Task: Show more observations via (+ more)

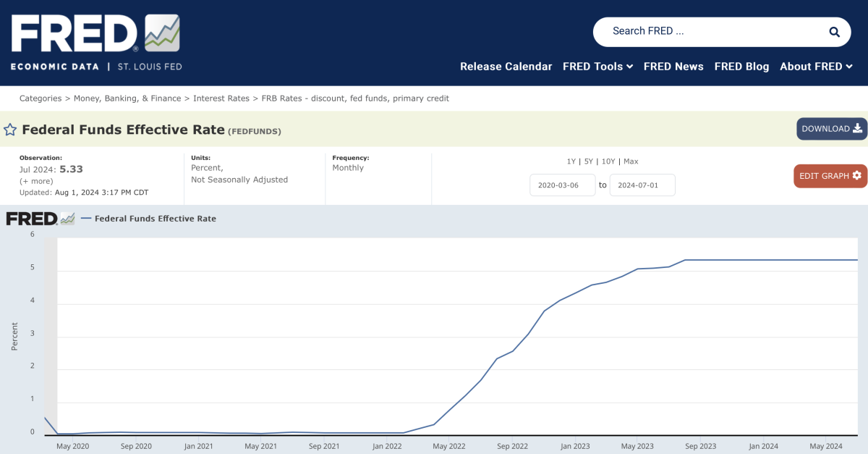Action: coord(36,181)
